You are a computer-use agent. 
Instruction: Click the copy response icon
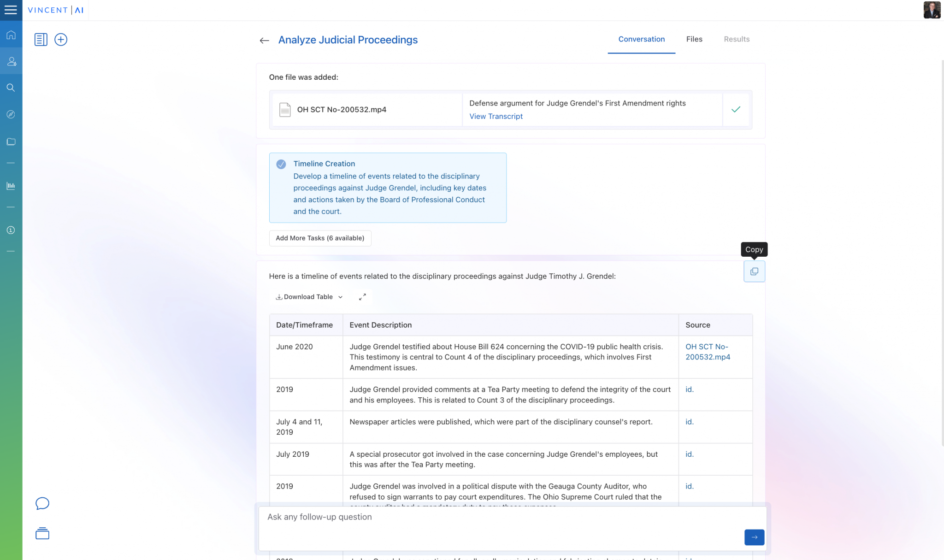(754, 271)
